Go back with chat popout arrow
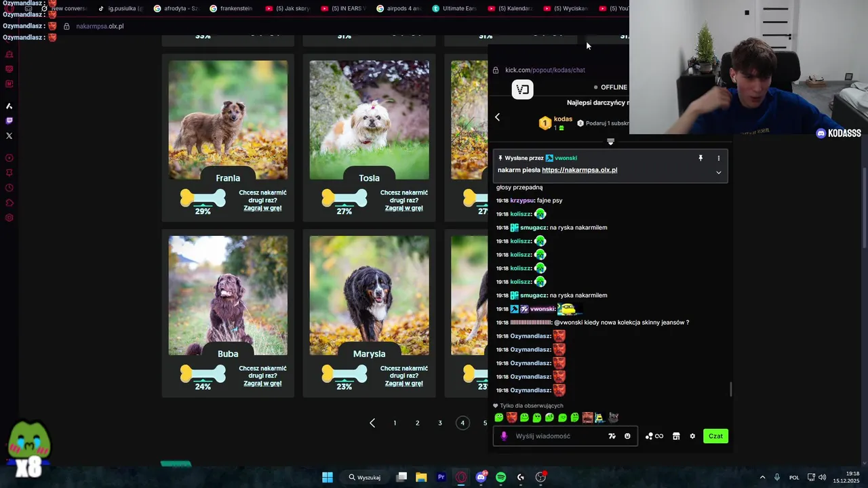Screen dimensions: 868x488 [x=497, y=117]
